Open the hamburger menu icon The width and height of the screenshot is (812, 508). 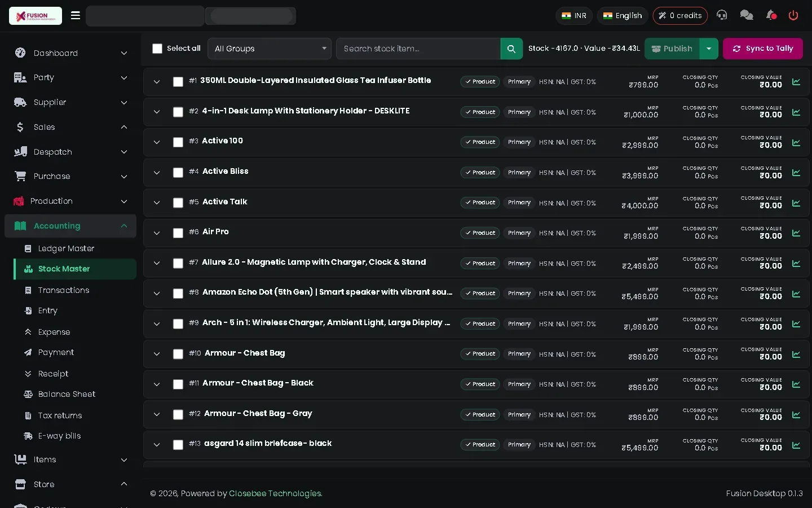tap(75, 15)
